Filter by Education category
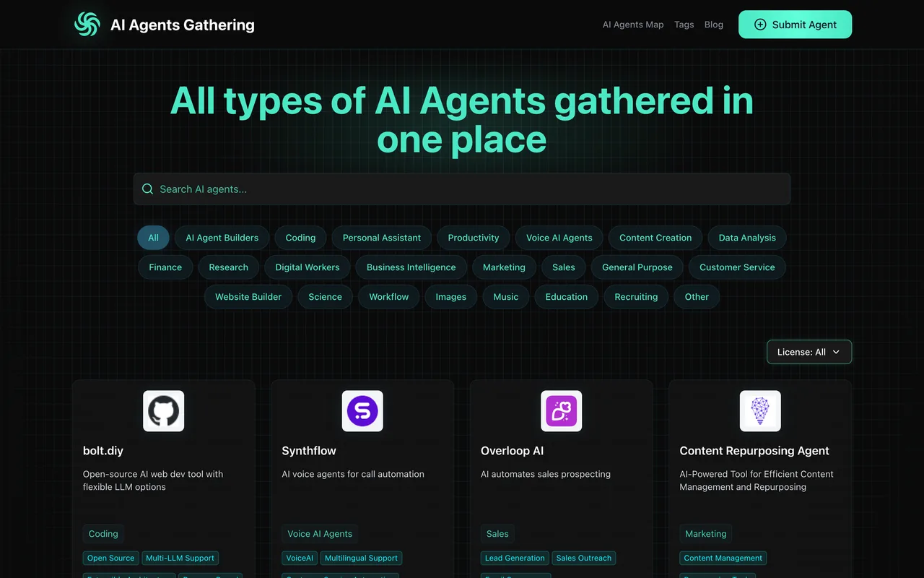This screenshot has width=924, height=578. pos(566,297)
